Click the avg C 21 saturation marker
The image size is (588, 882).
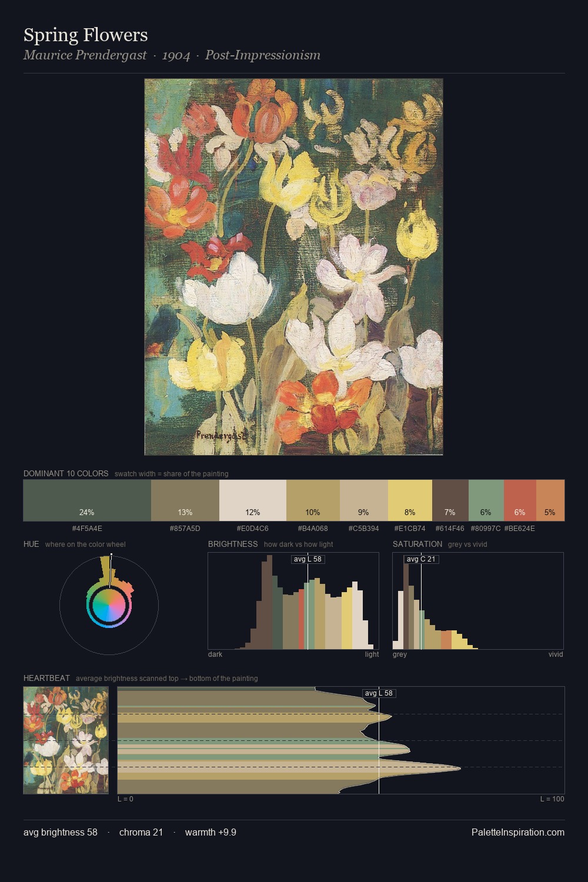pos(422,559)
